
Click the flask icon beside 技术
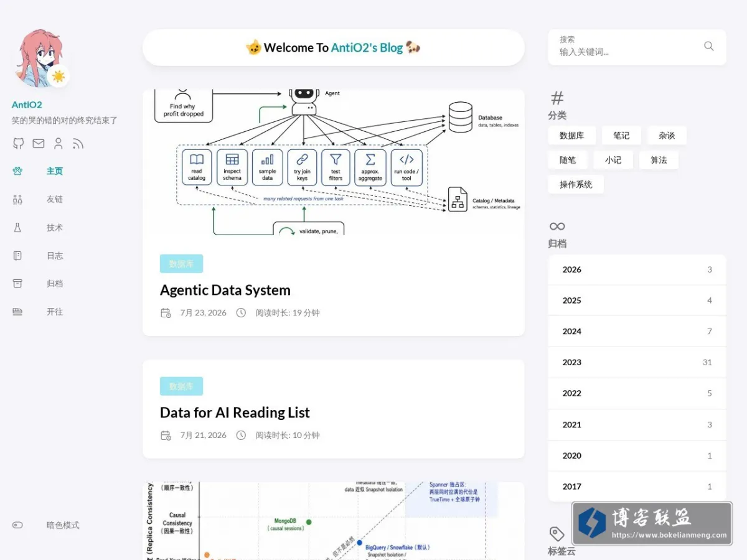click(17, 228)
